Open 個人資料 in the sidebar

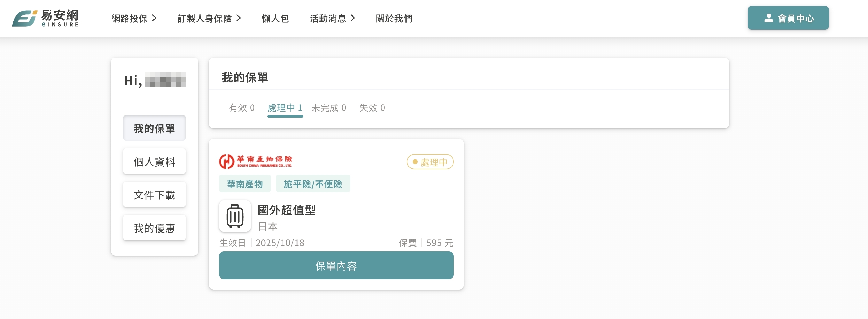coord(154,162)
